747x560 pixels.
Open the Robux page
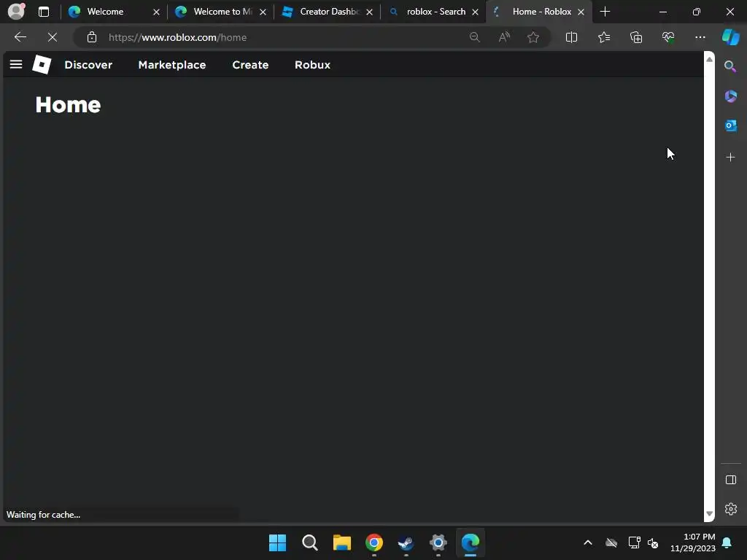[312, 65]
